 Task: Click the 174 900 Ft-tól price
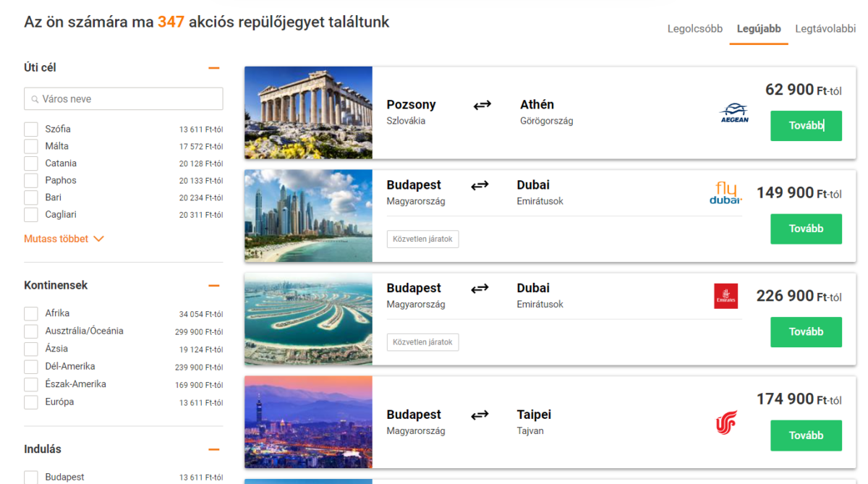(799, 399)
